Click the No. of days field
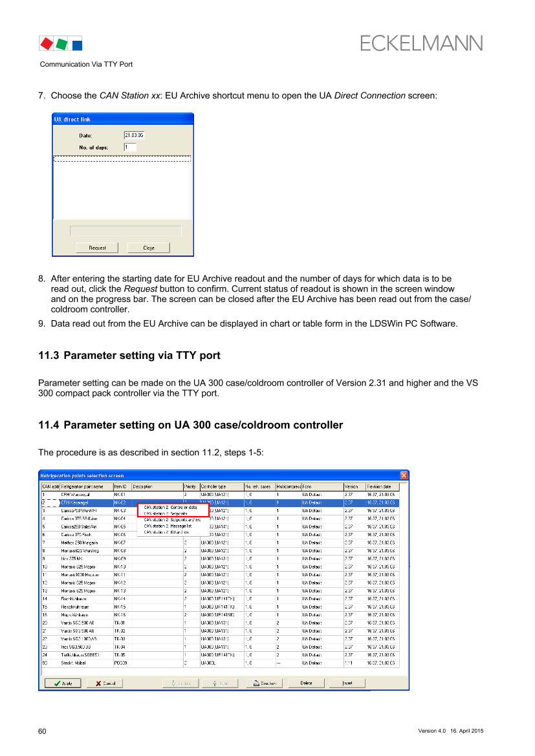The width and height of the screenshot is (535, 756). (x=130, y=147)
